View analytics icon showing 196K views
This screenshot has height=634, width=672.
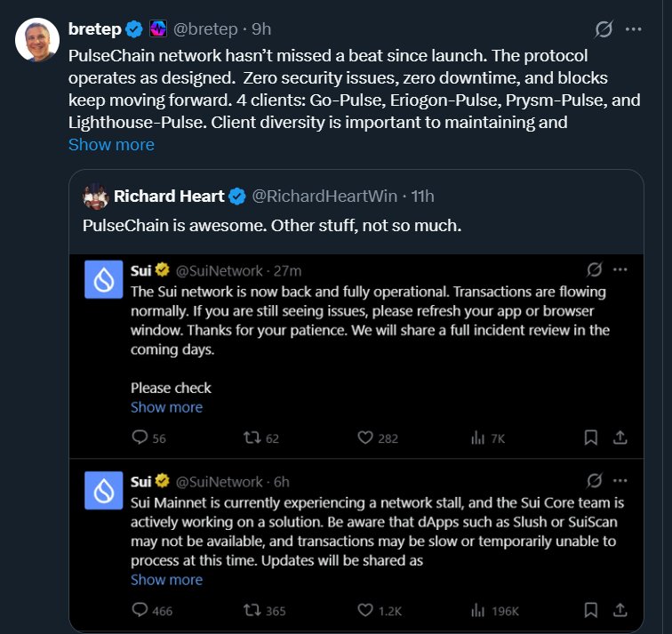tap(477, 610)
